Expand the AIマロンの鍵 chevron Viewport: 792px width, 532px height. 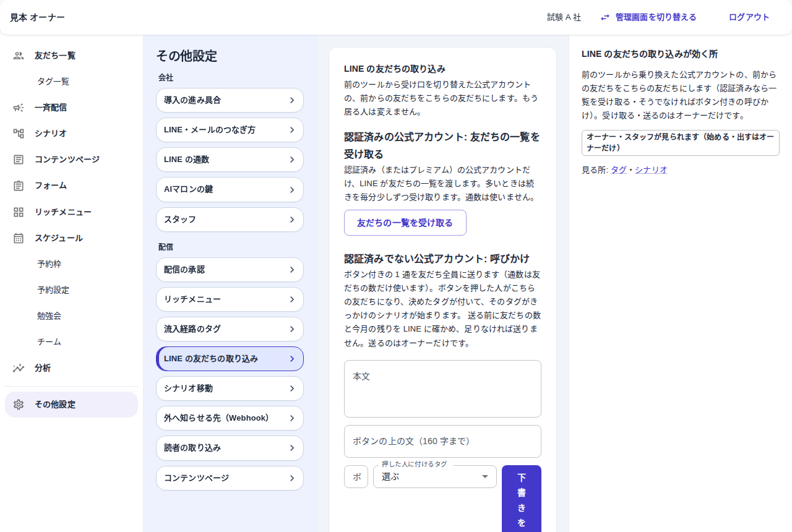point(292,189)
